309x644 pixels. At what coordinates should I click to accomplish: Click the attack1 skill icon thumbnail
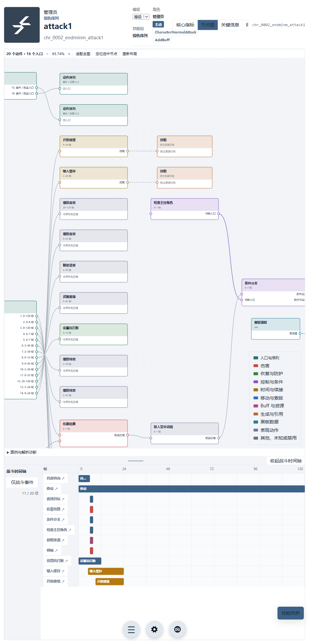[x=22, y=25]
